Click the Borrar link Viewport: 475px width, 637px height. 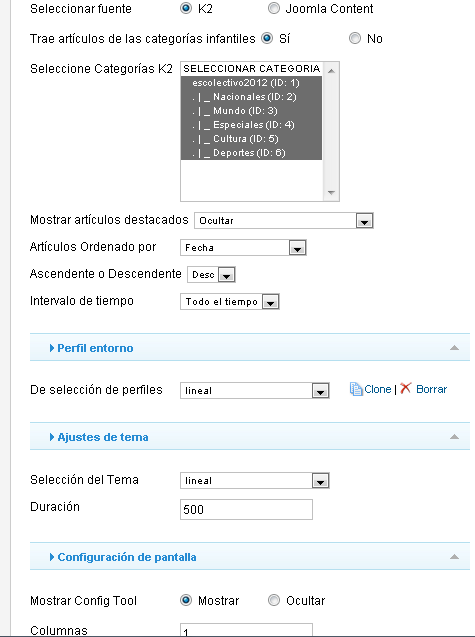pyautogui.click(x=432, y=389)
